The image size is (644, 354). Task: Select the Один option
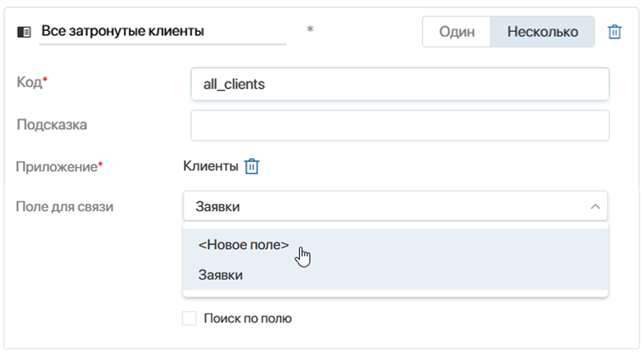[x=456, y=32]
